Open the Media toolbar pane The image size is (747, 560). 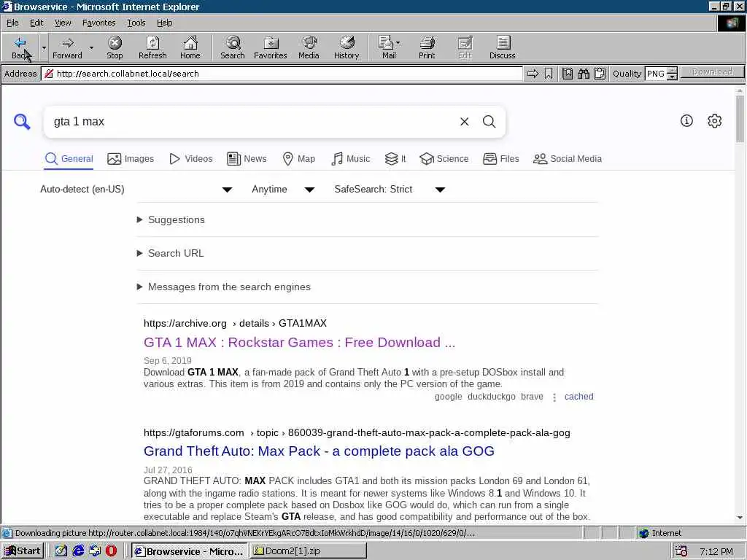309,47
